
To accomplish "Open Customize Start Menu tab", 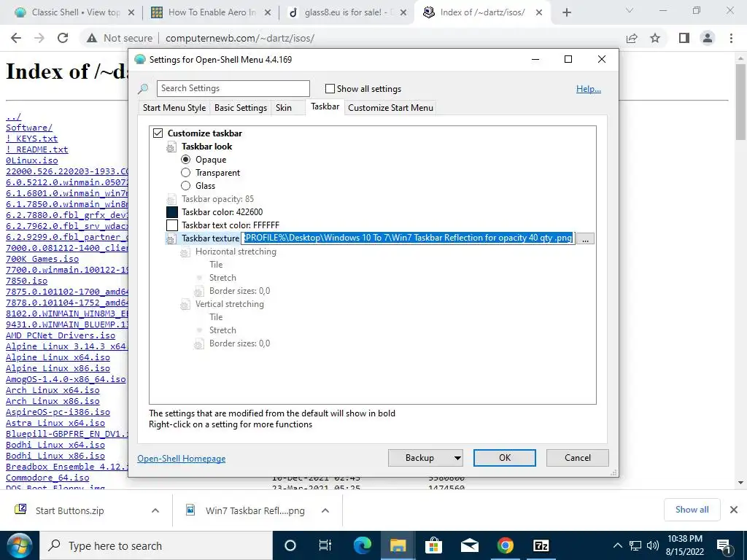I will 391,108.
